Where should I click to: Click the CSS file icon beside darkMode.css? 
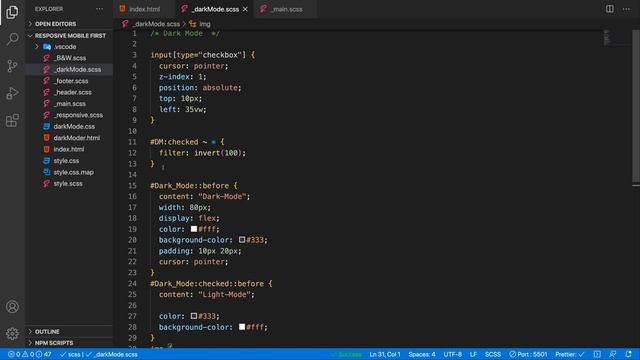pyautogui.click(x=47, y=127)
